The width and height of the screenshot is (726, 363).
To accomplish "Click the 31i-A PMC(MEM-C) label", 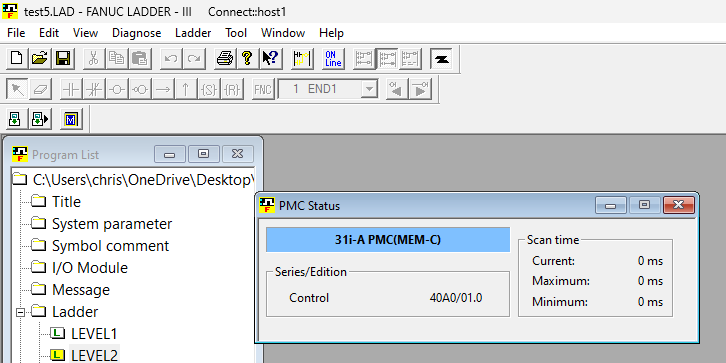I will pos(388,240).
